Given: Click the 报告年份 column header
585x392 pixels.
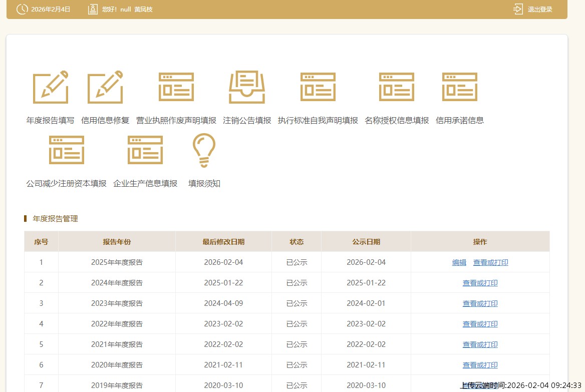Looking at the screenshot, I should pos(117,242).
